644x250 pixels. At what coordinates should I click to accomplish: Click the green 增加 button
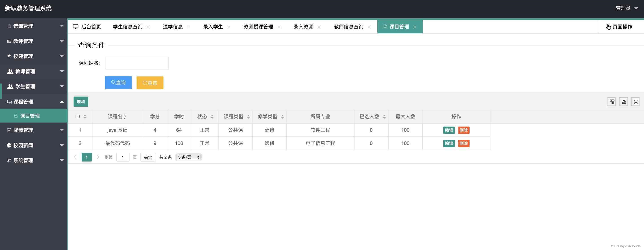point(81,102)
